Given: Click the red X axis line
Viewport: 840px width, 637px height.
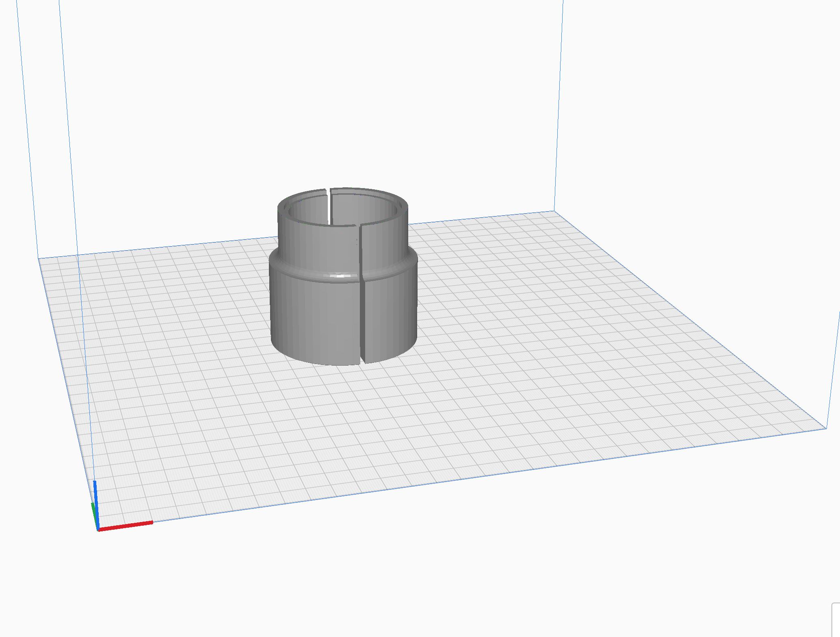Looking at the screenshot, I should (126, 526).
